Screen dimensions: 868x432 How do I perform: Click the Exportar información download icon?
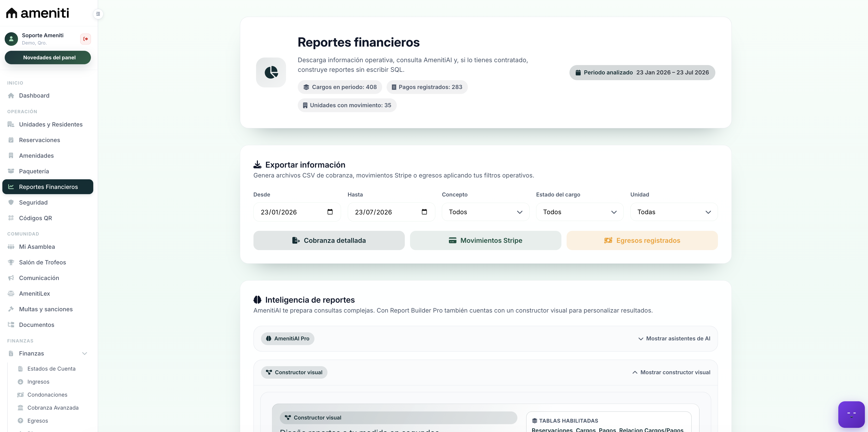tap(257, 164)
